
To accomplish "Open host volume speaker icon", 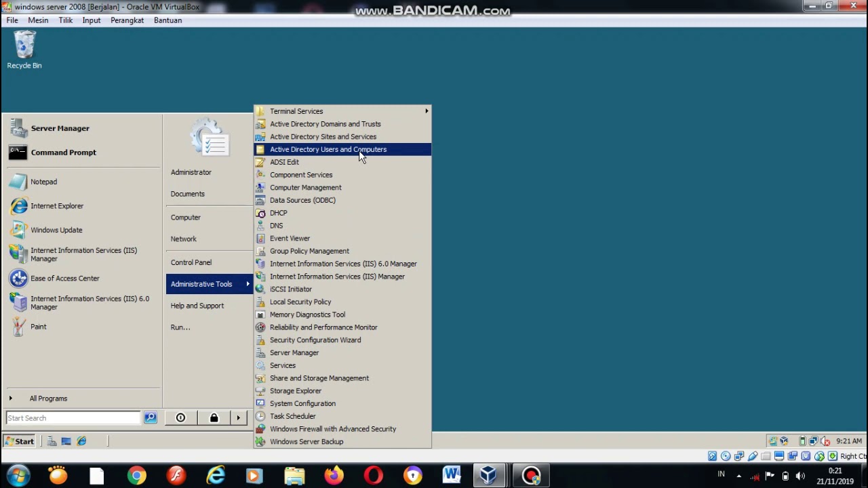I will (x=801, y=476).
